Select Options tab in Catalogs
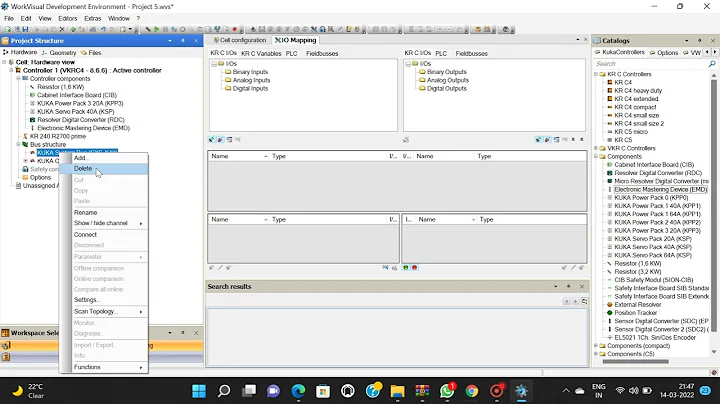 tap(664, 52)
